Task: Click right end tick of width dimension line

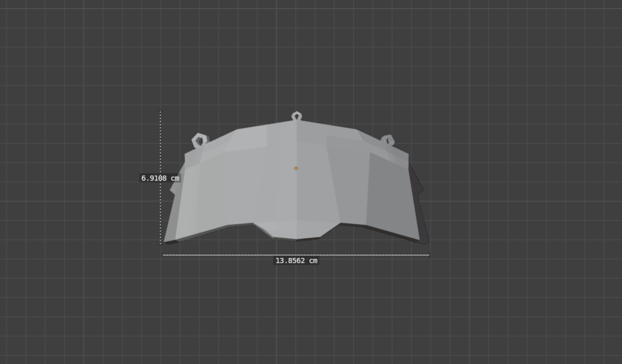Action: click(x=429, y=255)
